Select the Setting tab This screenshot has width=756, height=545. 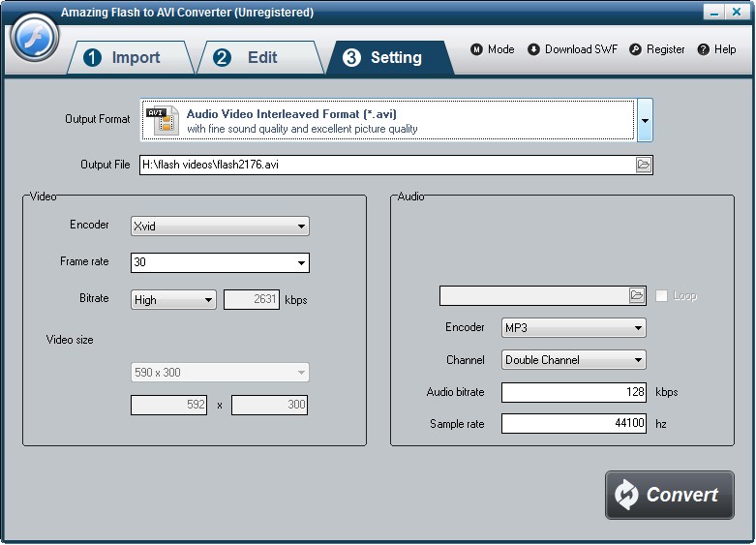[x=389, y=57]
